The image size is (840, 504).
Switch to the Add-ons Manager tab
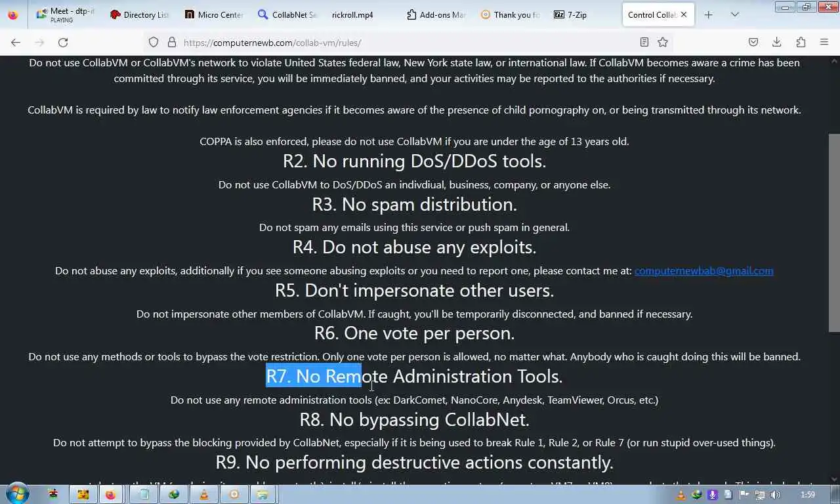pyautogui.click(x=436, y=14)
